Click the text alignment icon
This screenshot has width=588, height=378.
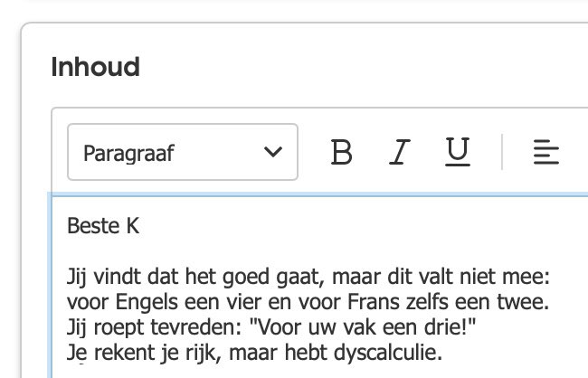545,152
